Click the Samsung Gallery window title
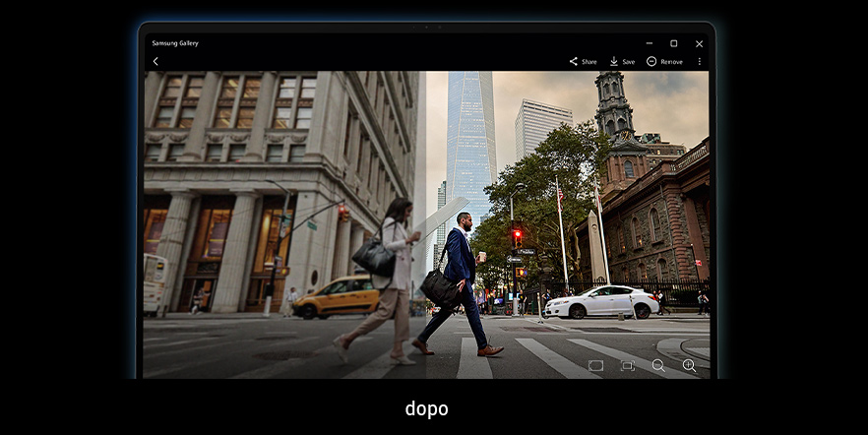The image size is (868, 435). (x=175, y=43)
